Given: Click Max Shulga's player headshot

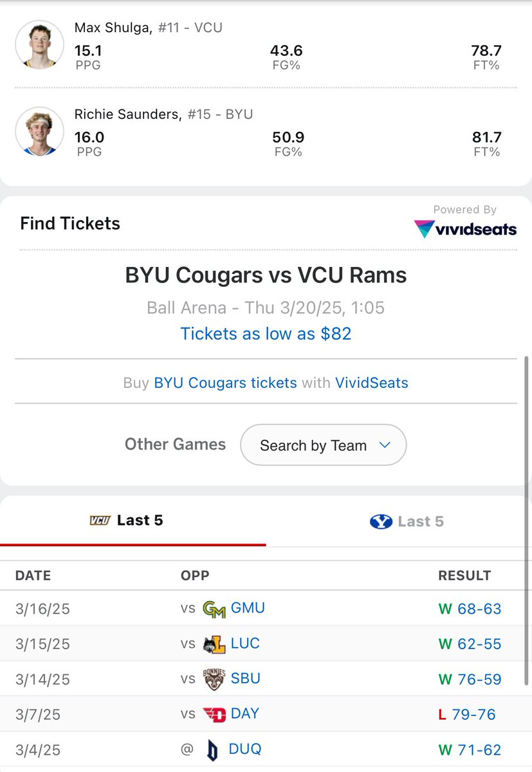Looking at the screenshot, I should (40, 44).
